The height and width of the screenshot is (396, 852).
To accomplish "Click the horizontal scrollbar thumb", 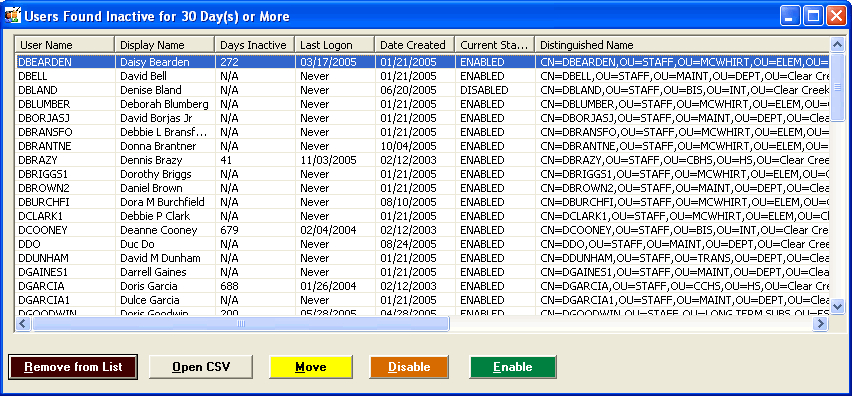I will (x=241, y=324).
